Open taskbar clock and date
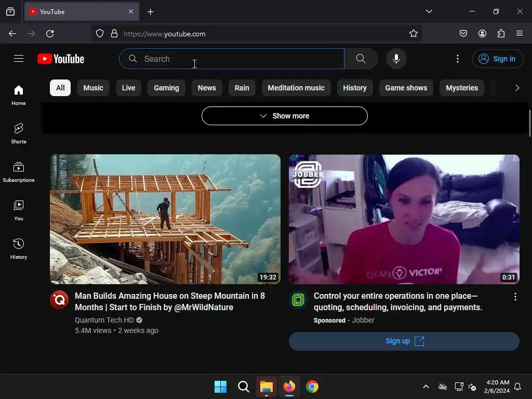The height and width of the screenshot is (399, 532). 497,387
